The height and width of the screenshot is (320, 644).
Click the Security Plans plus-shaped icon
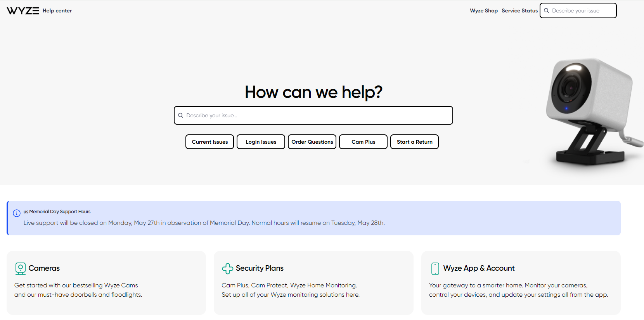click(227, 268)
